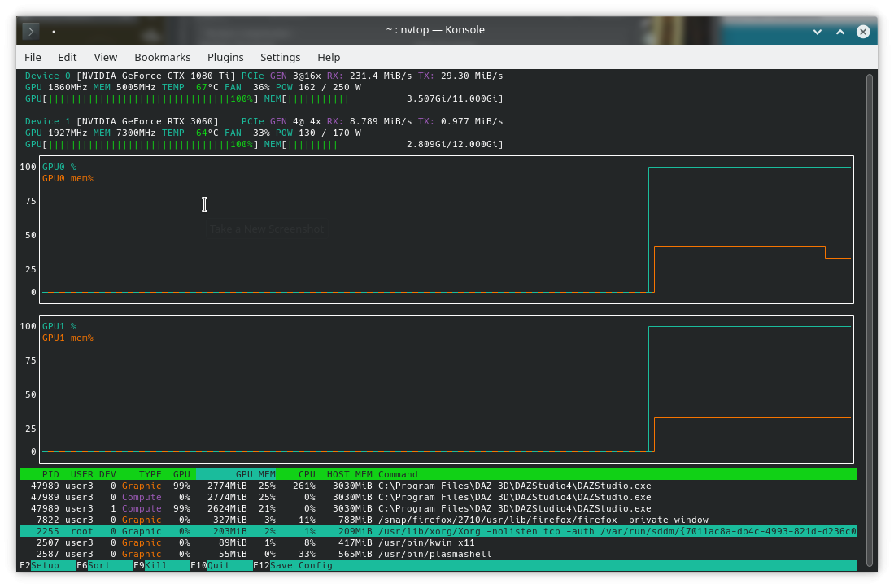Viewport: 894px width, 588px height.
Task: Click F12 Save Config in nvtop footer
Action: (x=293, y=565)
